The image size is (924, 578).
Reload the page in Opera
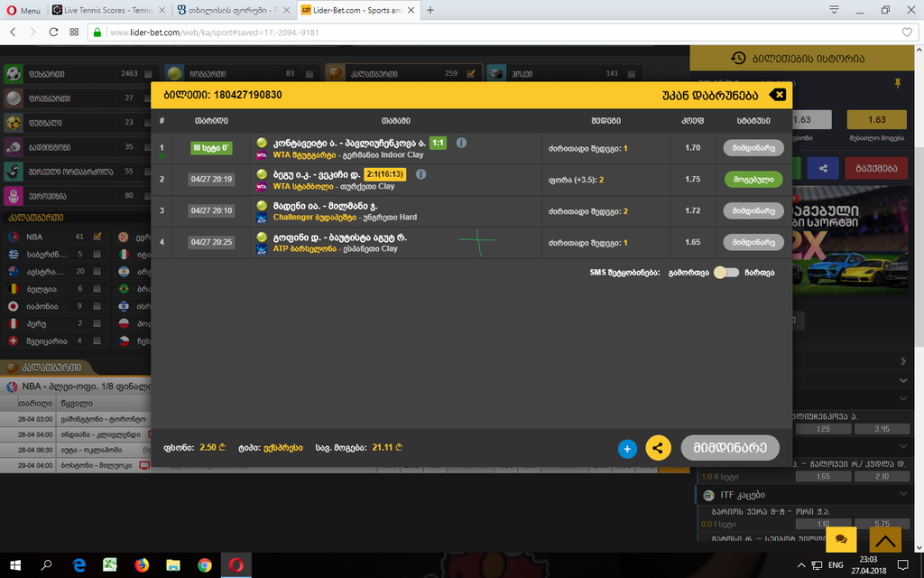click(53, 32)
